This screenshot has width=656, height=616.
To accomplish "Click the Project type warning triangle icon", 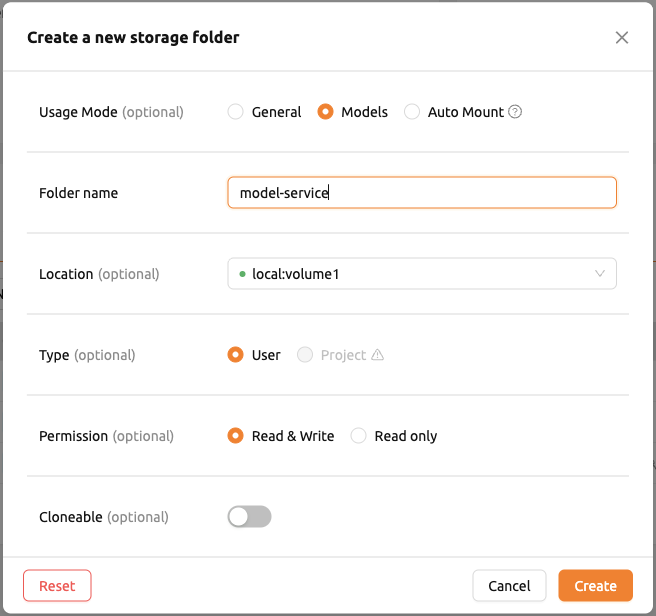I will click(377, 354).
